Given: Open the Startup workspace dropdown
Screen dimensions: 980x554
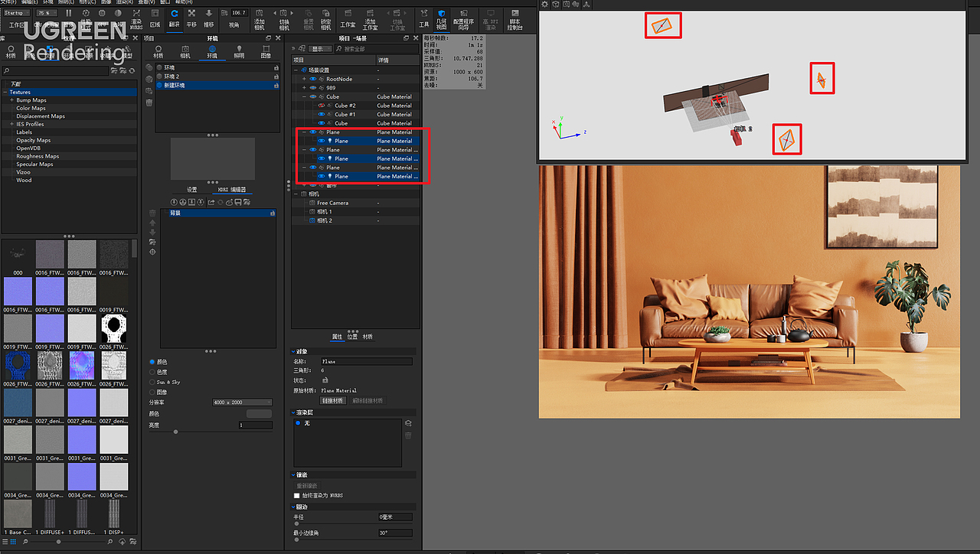Looking at the screenshot, I should [16, 13].
